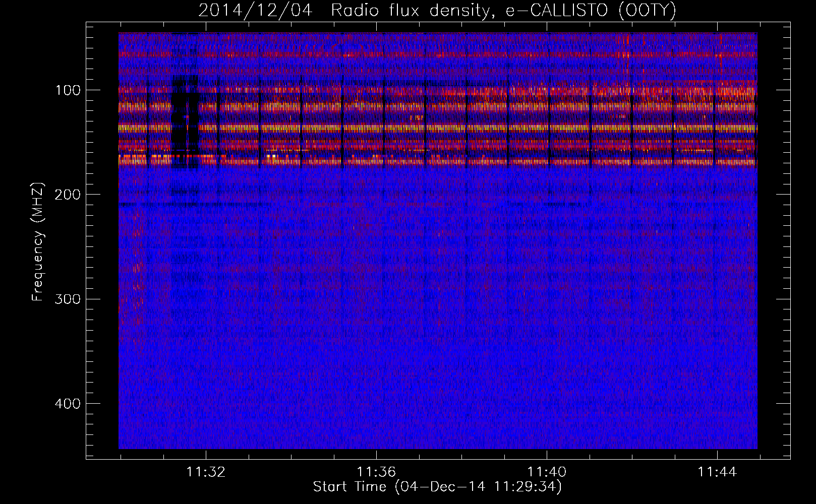
Task: Click the 200 frequency tick label
Action: tap(67, 195)
